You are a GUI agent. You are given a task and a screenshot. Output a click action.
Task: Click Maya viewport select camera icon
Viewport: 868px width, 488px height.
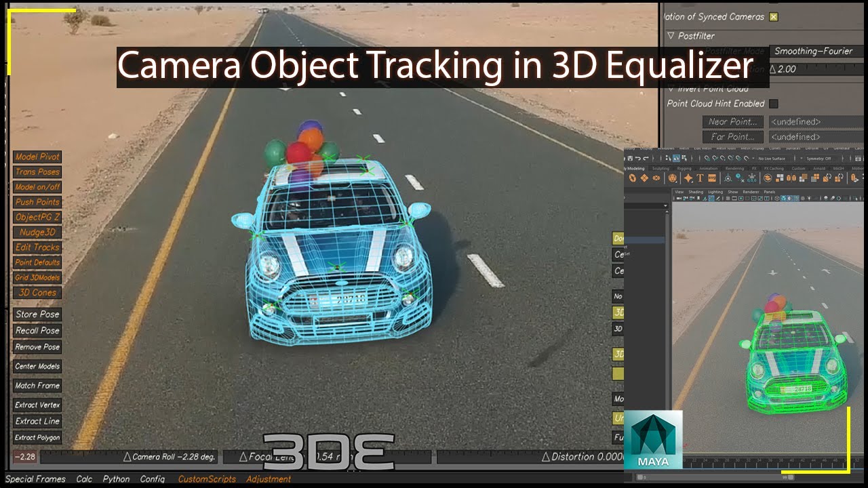pos(679,199)
